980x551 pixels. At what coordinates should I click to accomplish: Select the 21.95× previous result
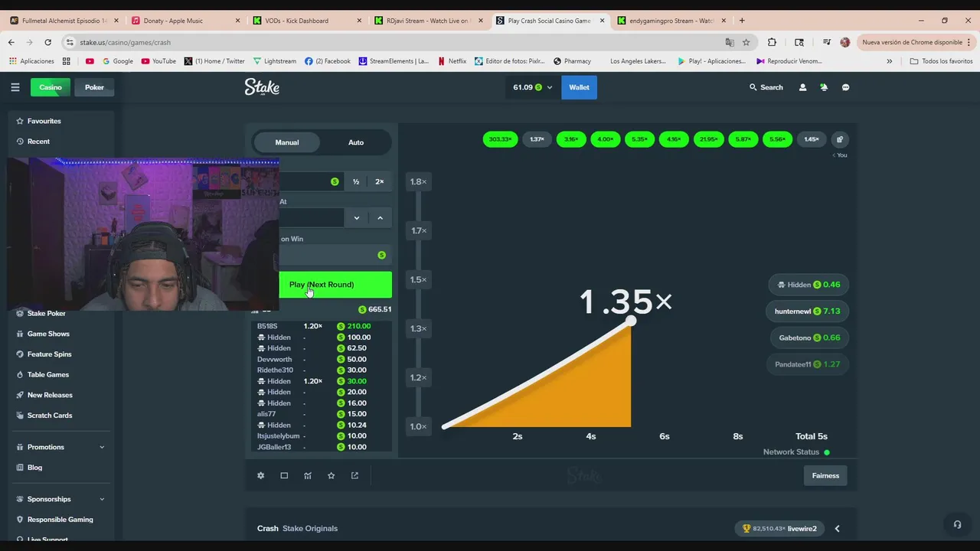[708, 139]
